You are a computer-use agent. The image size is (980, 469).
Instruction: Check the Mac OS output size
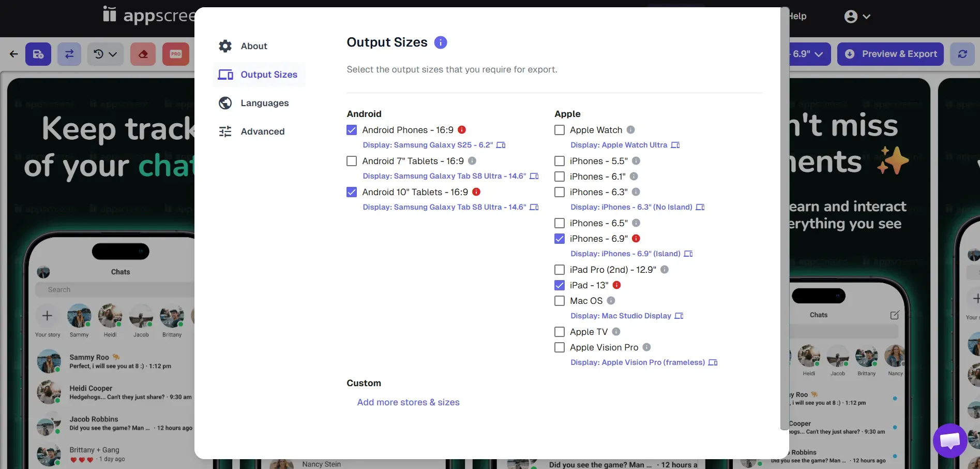pos(560,301)
